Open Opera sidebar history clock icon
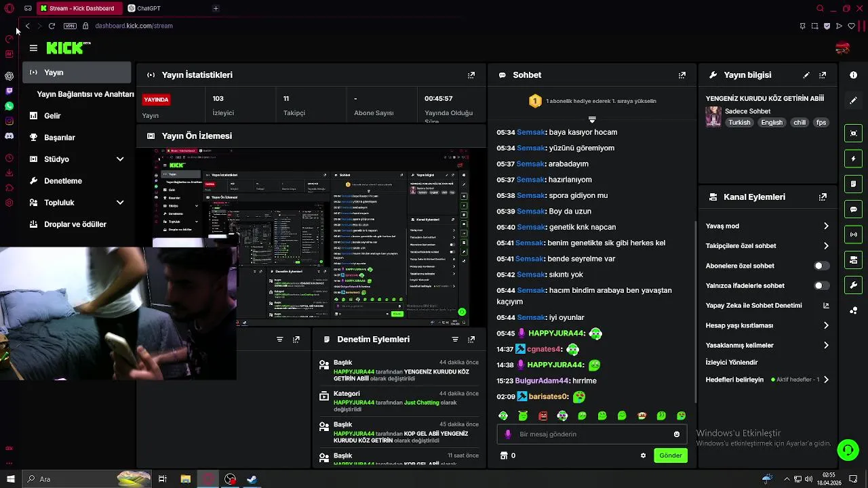The image size is (868, 488). 9,158
